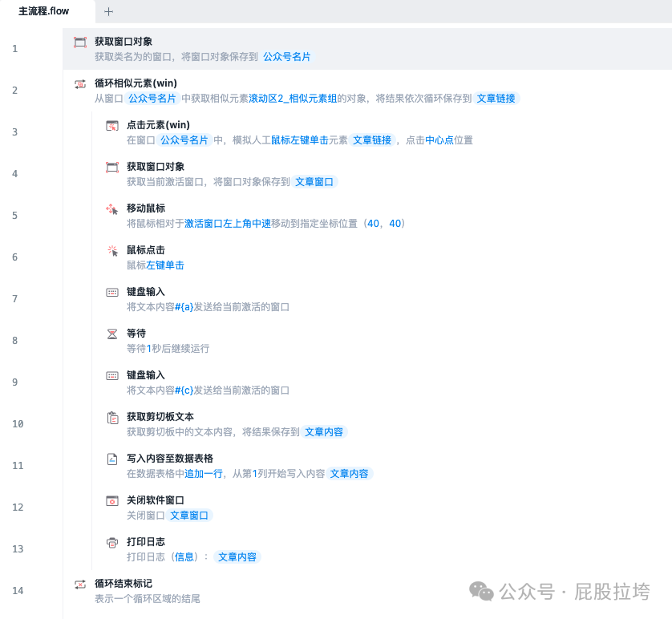Select the 文章链接 variable in row 3

(372, 140)
